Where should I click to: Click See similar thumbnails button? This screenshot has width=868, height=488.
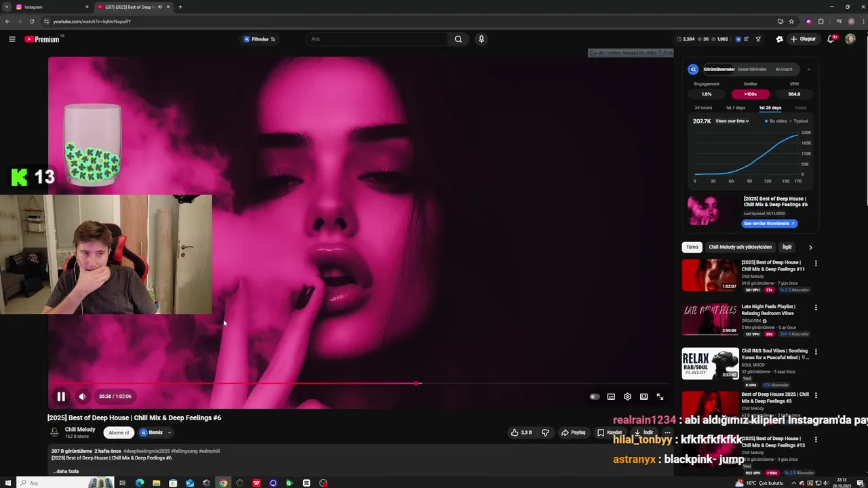click(x=770, y=224)
